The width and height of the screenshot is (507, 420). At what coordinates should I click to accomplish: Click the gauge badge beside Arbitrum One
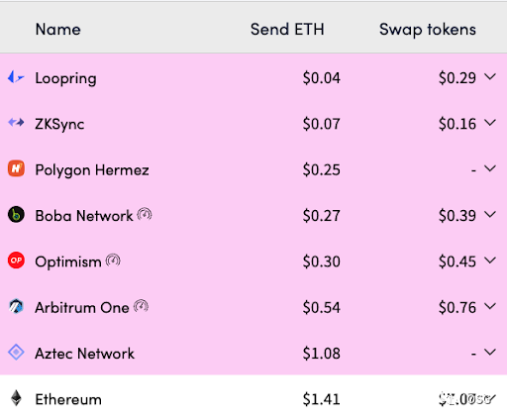tap(141, 306)
